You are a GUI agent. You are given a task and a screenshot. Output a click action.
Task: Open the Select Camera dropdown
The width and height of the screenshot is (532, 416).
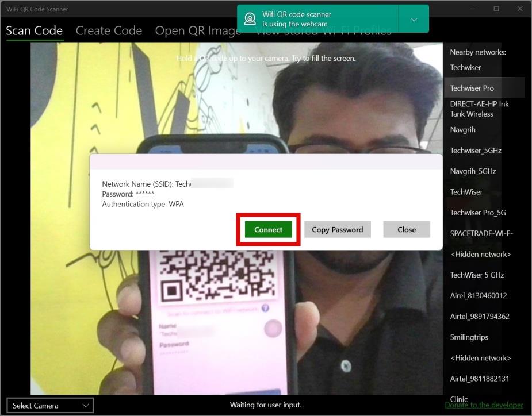50,406
